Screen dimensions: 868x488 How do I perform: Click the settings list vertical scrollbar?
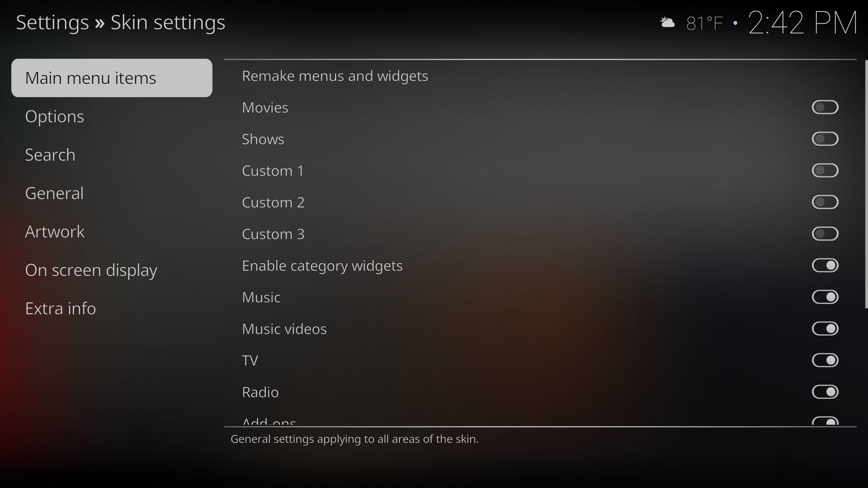click(x=866, y=184)
